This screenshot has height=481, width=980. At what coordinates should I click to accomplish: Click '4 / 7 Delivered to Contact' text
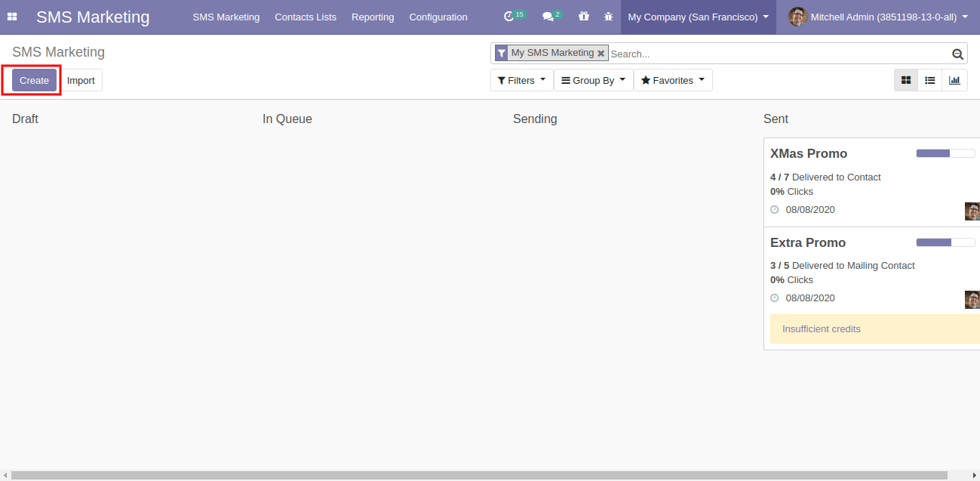(x=825, y=177)
